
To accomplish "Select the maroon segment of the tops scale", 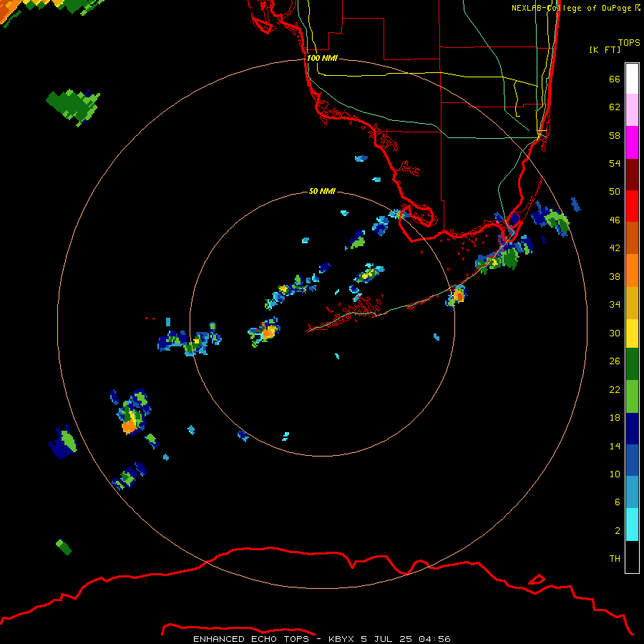I will 632,174.
